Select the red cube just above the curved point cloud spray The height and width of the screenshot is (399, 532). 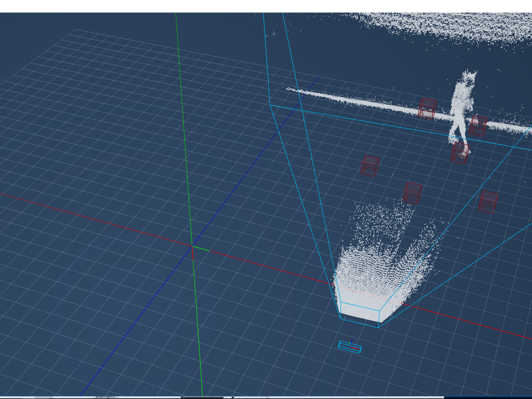click(x=412, y=193)
